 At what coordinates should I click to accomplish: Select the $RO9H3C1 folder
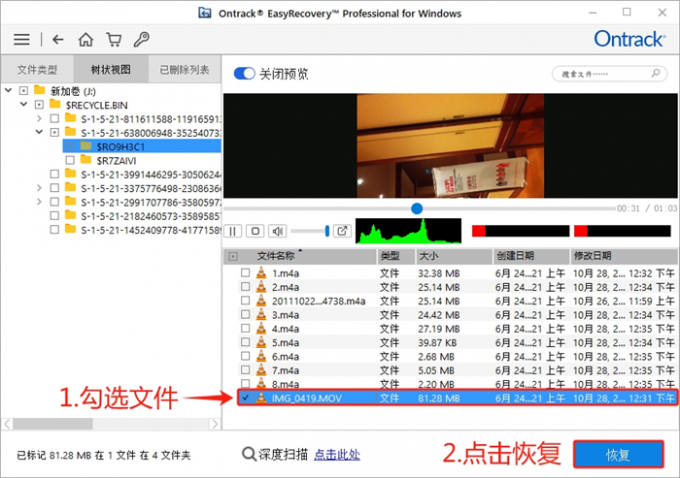tap(142, 146)
